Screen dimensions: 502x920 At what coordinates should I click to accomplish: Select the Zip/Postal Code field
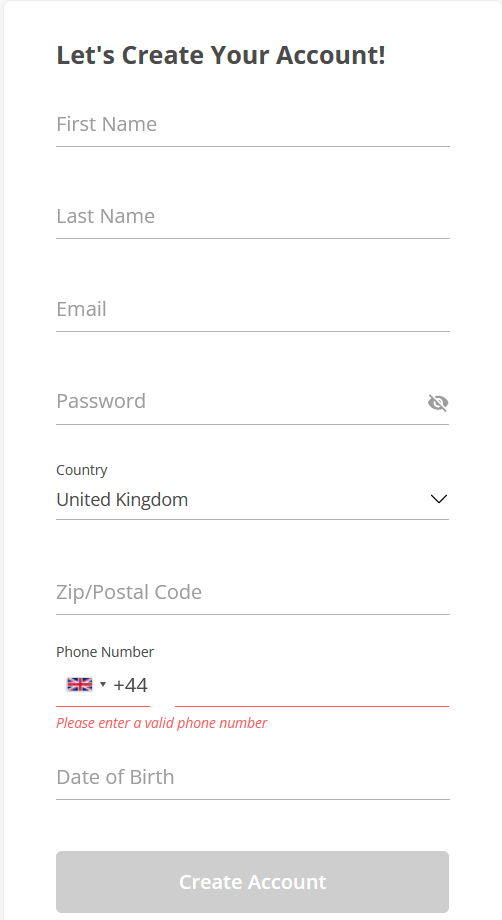click(x=253, y=592)
